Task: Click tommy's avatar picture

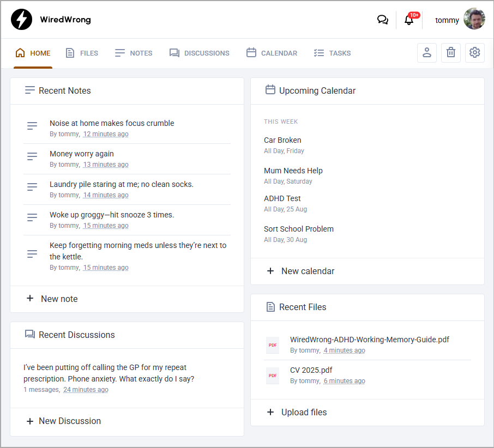Action: click(474, 20)
